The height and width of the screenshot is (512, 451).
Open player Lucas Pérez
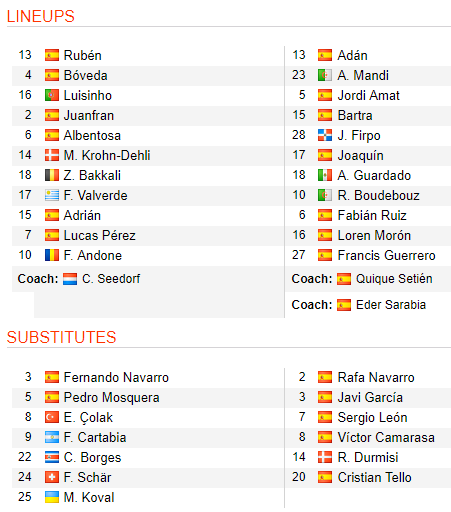[x=100, y=236]
